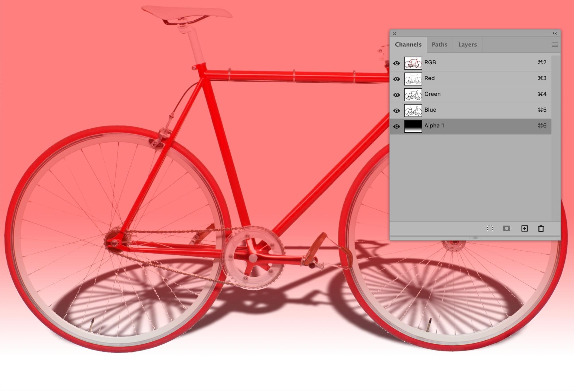574x392 pixels.
Task: Load channel as selection icon
Action: coord(490,228)
